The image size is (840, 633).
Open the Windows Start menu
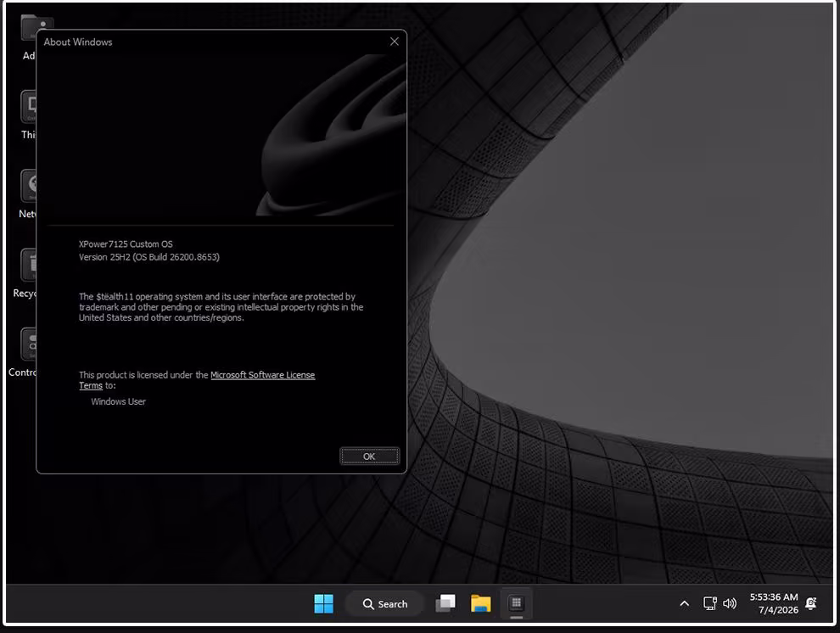click(323, 603)
